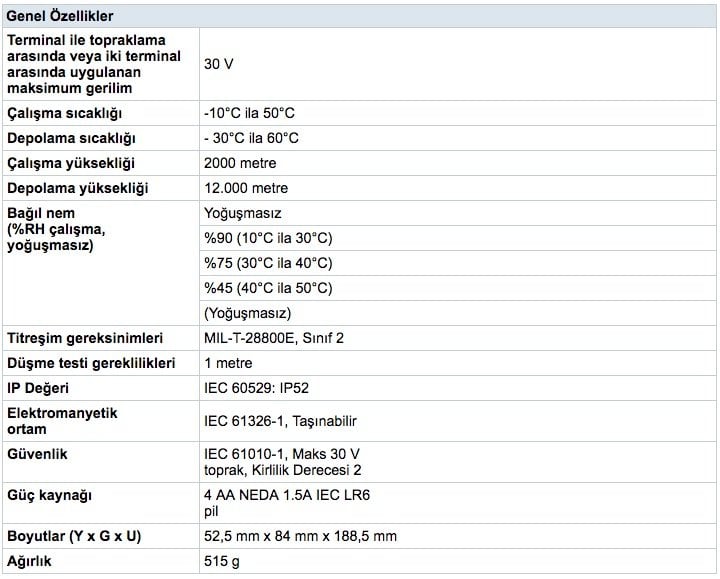720x579 pixels.
Task: Click the '12.000 metre' storage altitude value
Action: [x=246, y=188]
